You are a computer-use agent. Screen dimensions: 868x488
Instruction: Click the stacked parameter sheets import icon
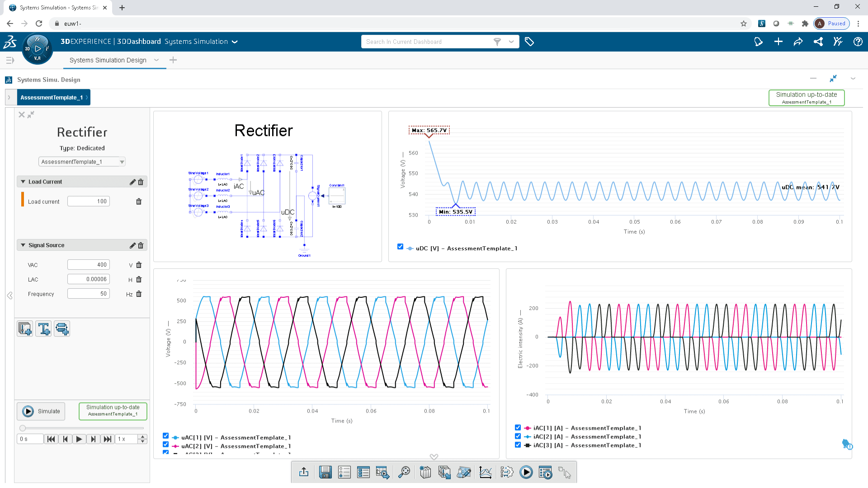444,472
